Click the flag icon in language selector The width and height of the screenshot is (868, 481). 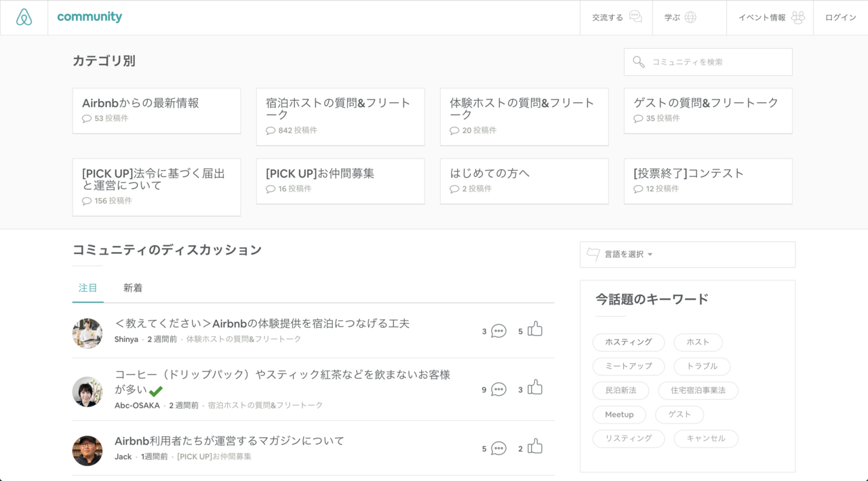point(593,254)
